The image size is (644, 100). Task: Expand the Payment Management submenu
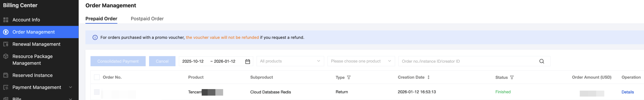[70, 87]
